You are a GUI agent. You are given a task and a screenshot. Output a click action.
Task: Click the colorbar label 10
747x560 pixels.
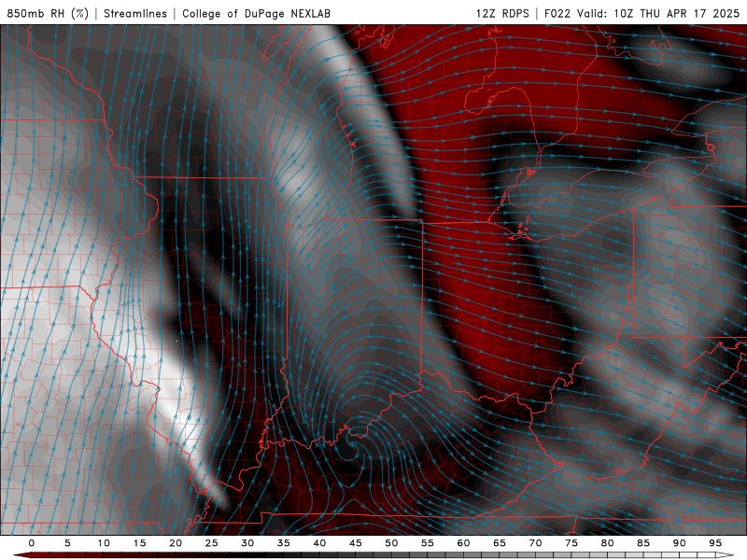[104, 543]
